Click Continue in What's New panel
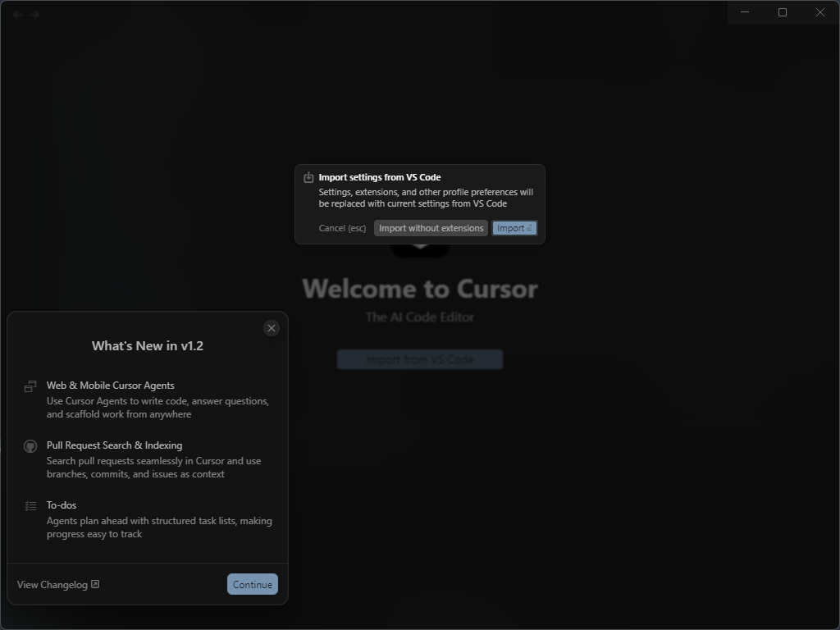This screenshot has width=840, height=630. pos(253,584)
